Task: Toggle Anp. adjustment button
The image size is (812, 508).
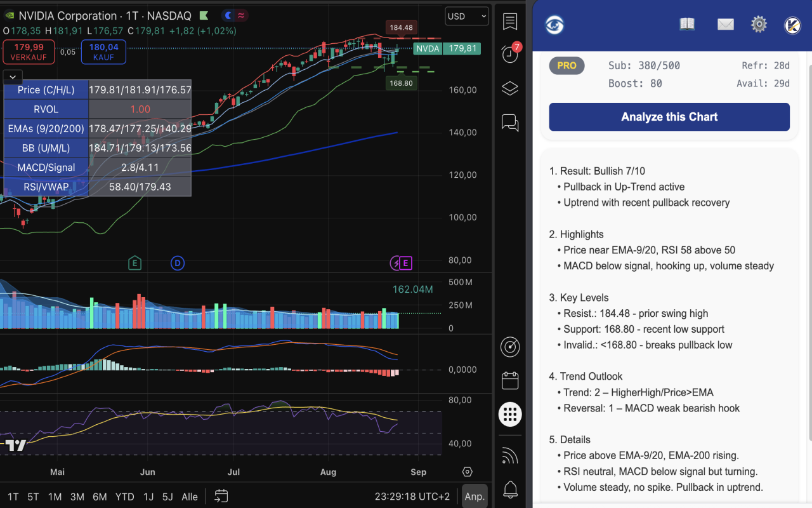Action: point(475,497)
